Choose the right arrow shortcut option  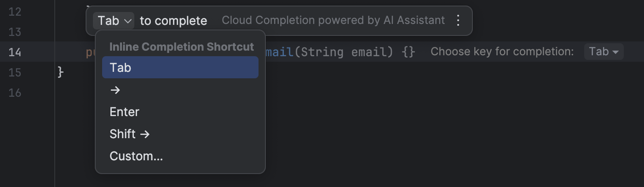pyautogui.click(x=180, y=90)
